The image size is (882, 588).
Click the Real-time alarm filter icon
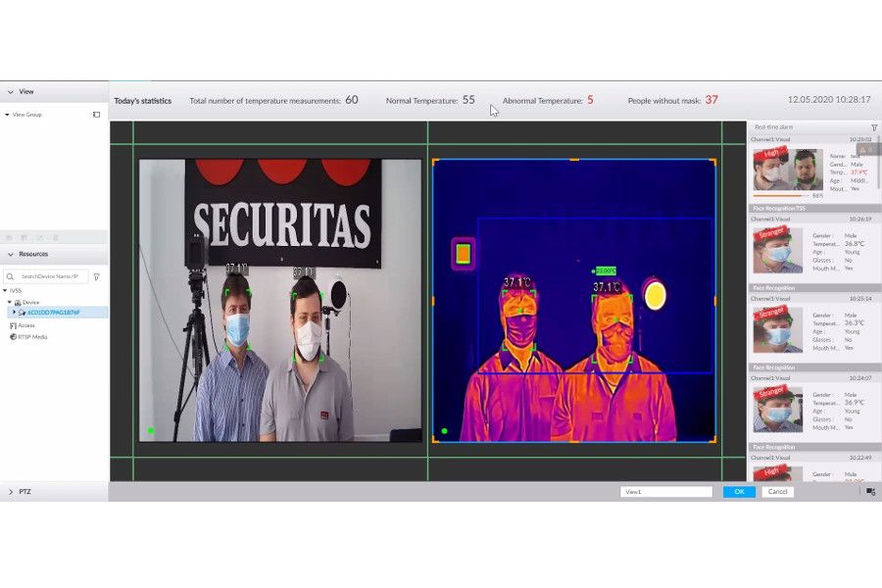(874, 127)
